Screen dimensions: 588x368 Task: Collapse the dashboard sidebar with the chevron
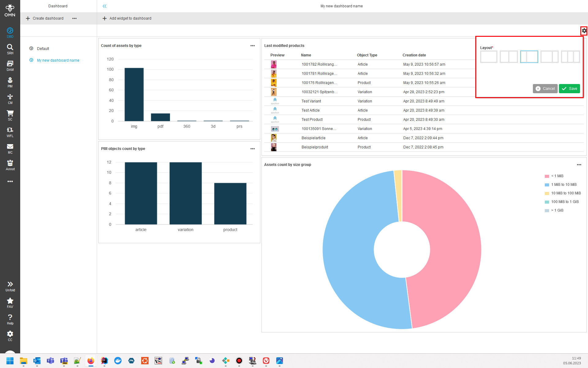point(104,6)
